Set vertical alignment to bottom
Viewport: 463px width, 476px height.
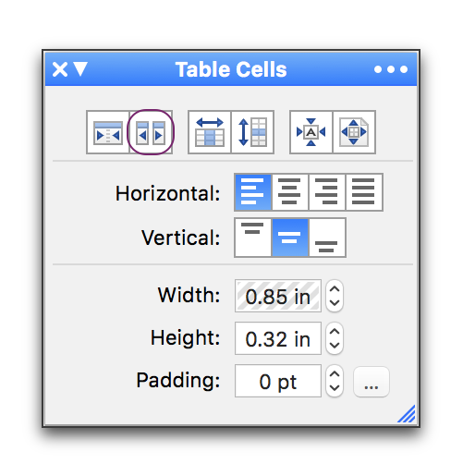(327, 238)
